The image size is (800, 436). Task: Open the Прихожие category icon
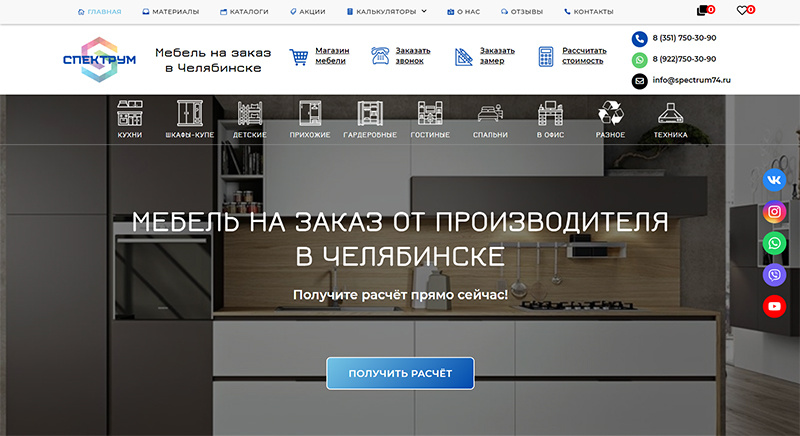[x=310, y=113]
